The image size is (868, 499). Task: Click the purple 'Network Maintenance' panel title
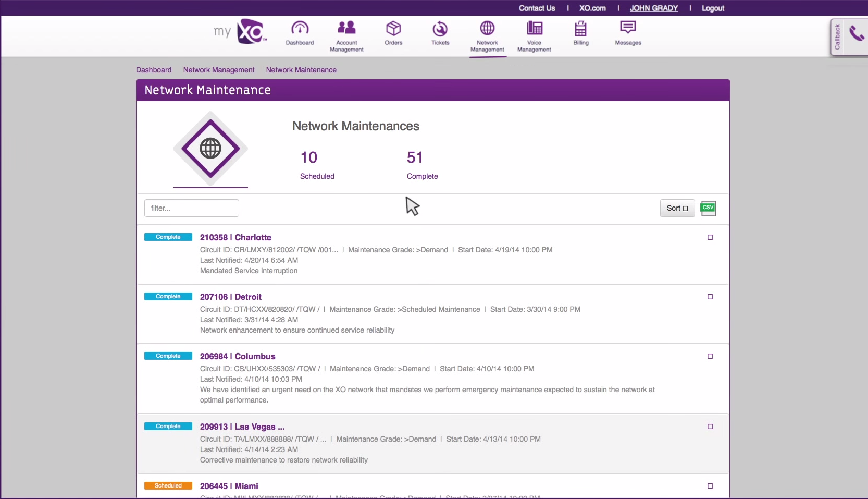coord(207,90)
